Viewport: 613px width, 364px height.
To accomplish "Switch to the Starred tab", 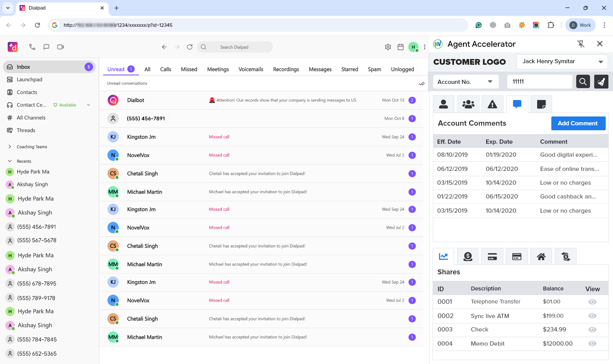I will pos(350,69).
